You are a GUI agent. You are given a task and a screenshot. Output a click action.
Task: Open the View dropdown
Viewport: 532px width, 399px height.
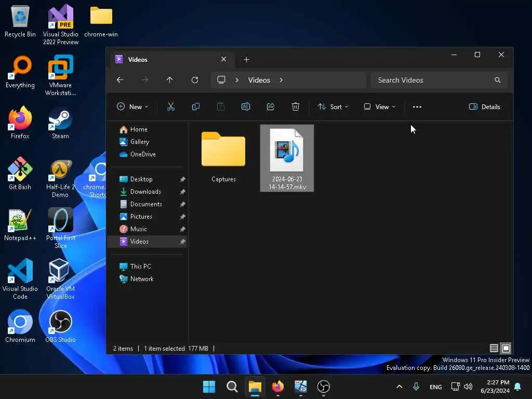(x=380, y=107)
